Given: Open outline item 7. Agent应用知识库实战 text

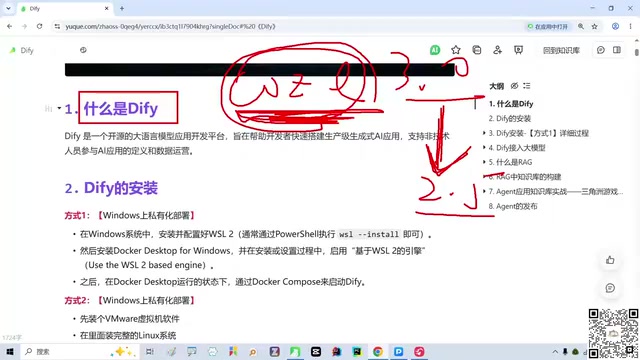Looking at the screenshot, I should [556, 191].
